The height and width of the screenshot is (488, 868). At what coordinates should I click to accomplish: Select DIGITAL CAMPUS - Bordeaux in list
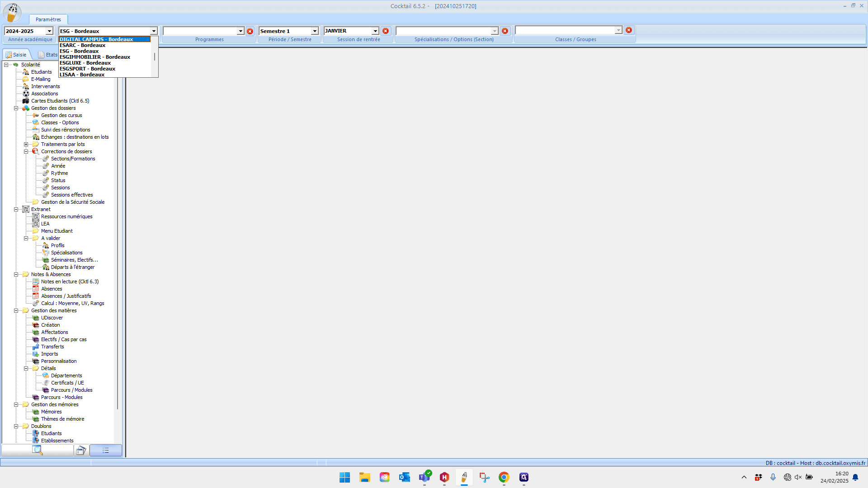(104, 39)
